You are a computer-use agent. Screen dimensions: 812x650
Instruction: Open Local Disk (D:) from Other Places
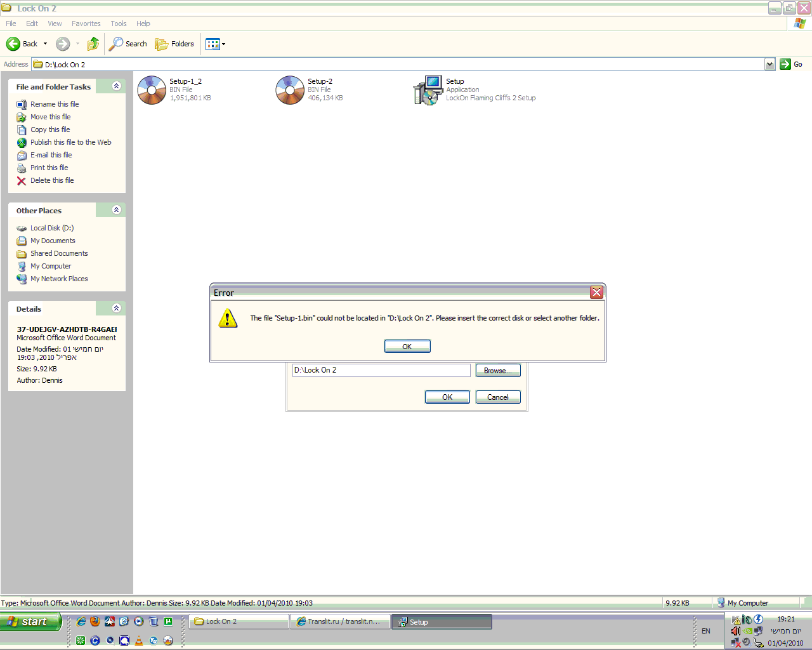point(52,228)
